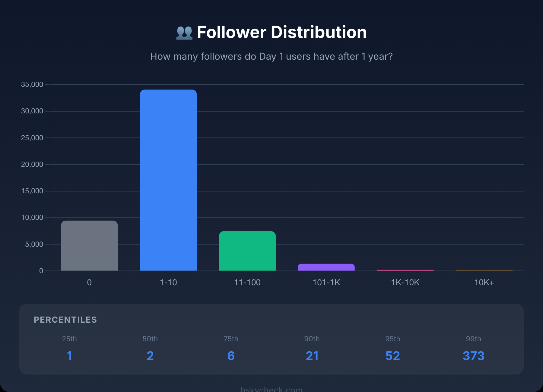The height and width of the screenshot is (392, 543).
Task: Click the 50th percentile value 2
Action: [150, 356]
